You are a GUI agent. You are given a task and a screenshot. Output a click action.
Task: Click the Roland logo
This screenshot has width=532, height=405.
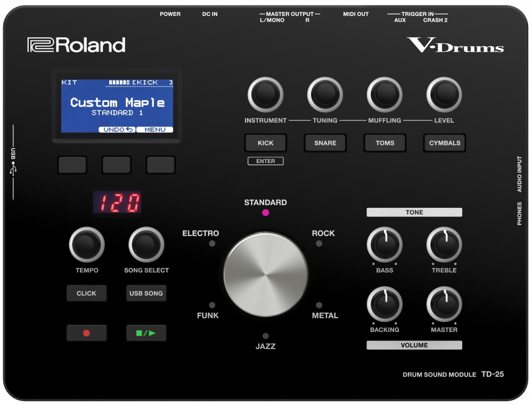point(76,45)
